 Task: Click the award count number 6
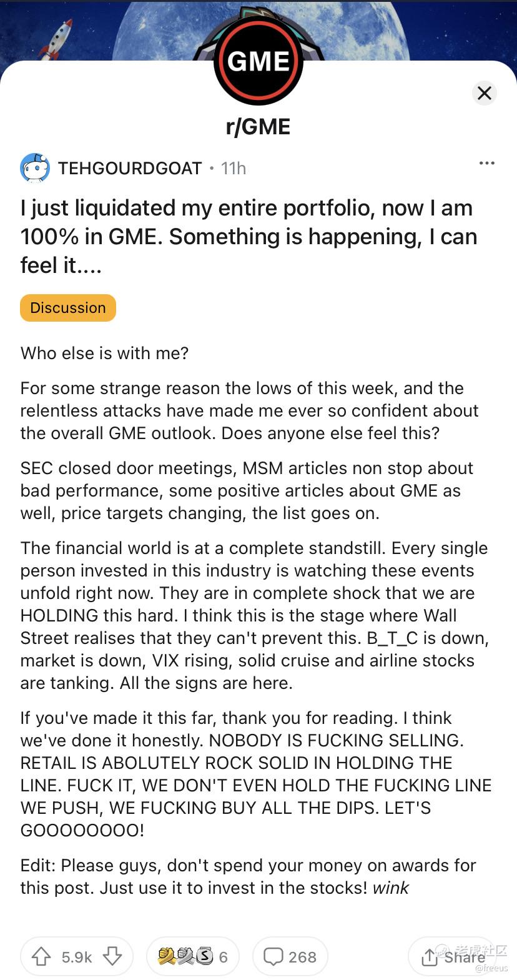[x=224, y=957]
